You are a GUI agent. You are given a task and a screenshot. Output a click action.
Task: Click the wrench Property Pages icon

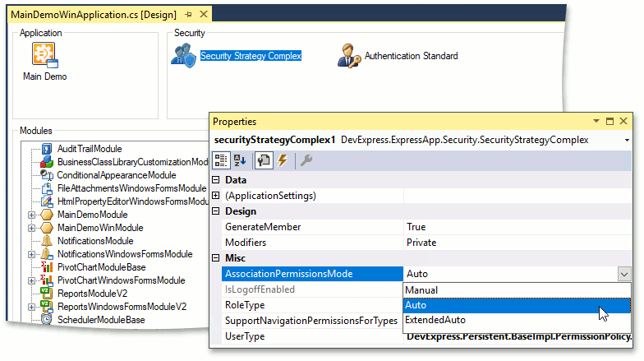coord(306,160)
